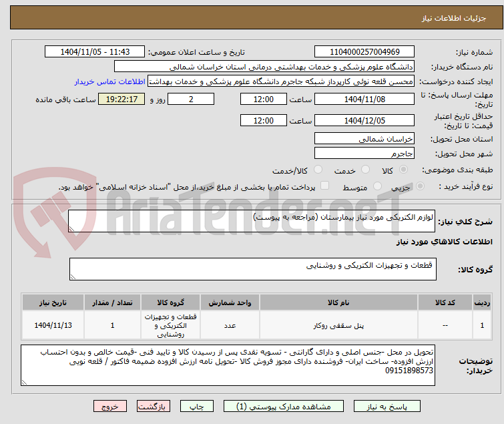Click the شرح کلی نیاز textarea resize handle
The width and height of the screenshot is (504, 424).
pyautogui.click(x=71, y=229)
